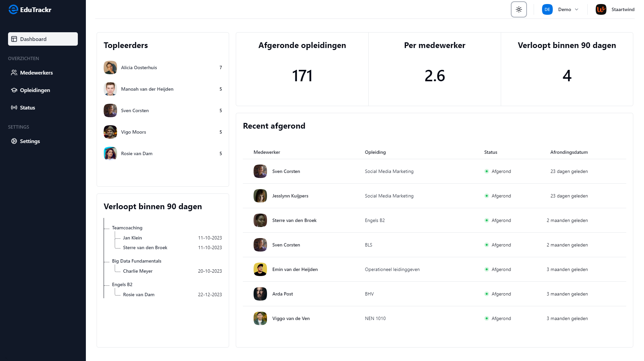This screenshot has width=644, height=361.
Task: Click the Staartwind logo in the header
Action: click(x=601, y=9)
